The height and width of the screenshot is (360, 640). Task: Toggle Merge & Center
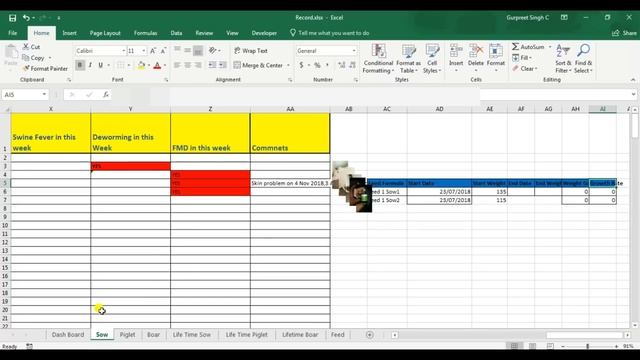(x=259, y=65)
